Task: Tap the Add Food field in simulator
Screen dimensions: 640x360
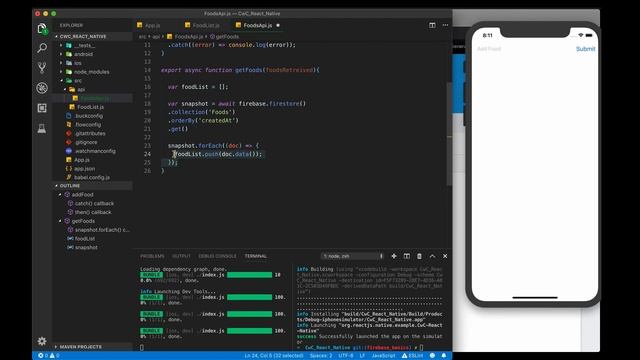Action: [x=489, y=49]
